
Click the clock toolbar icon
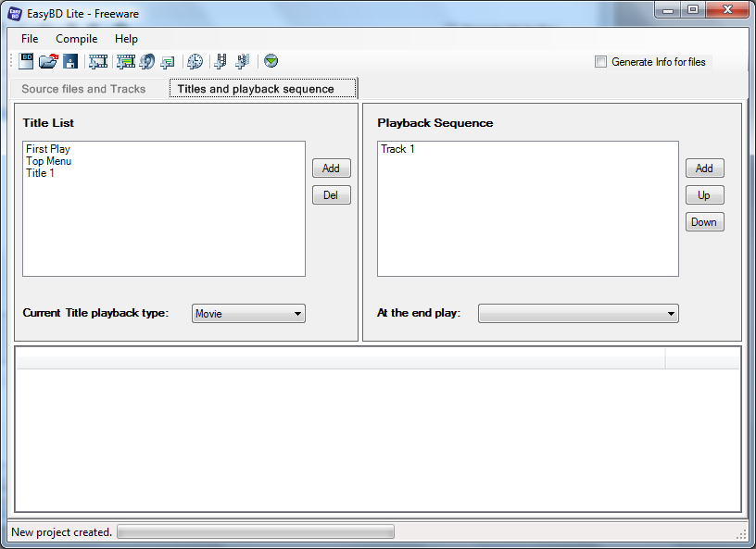tap(195, 61)
